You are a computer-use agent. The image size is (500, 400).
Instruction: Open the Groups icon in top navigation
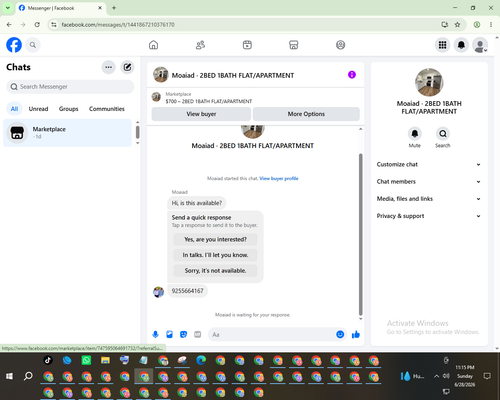click(340, 45)
